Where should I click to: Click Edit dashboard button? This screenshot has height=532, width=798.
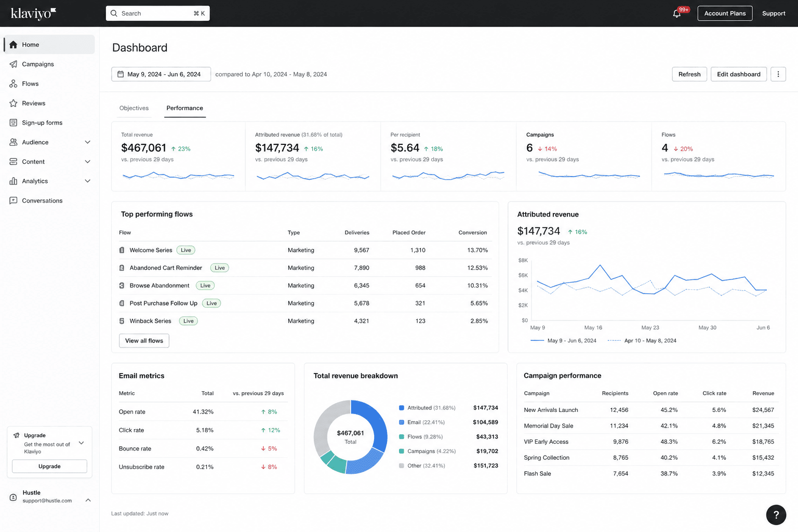coord(738,74)
